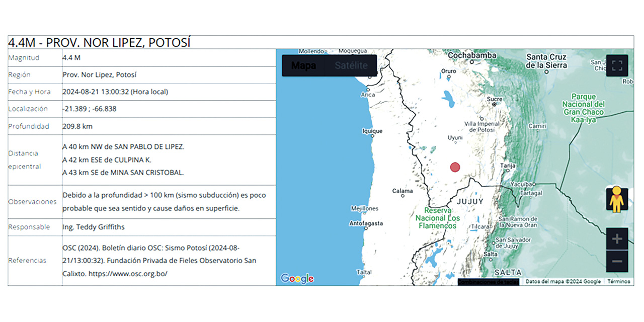Click the observation text about subduction depth
Image resolution: width=644 pixels, height=322 pixels.
(165, 201)
